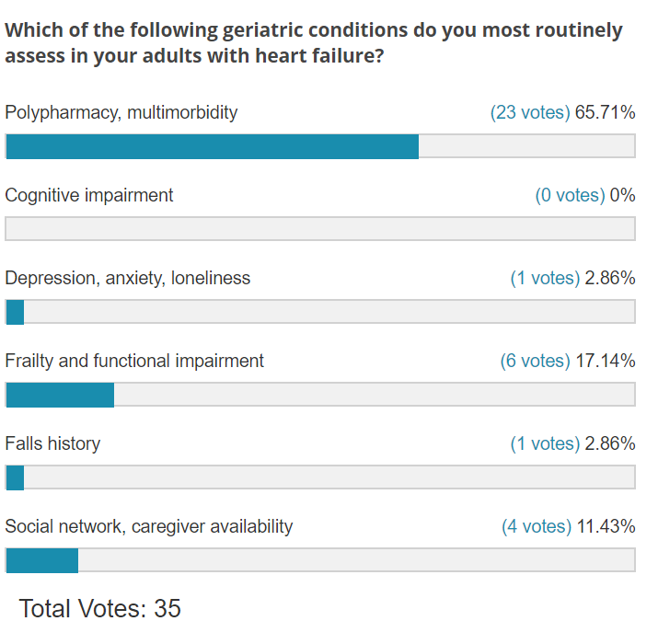Click the Depression, anxiety, loneliness result bar
This screenshot has width=658, height=644.
[x=320, y=312]
